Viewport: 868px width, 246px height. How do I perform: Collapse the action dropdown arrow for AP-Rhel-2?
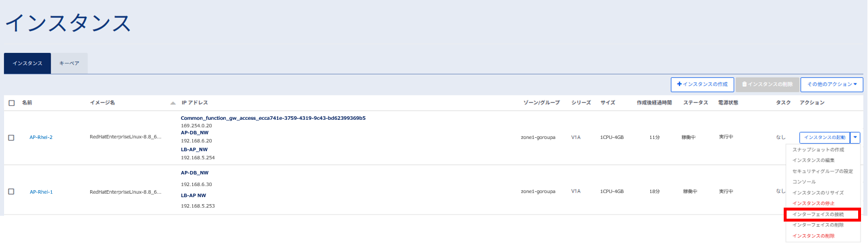[x=855, y=138]
